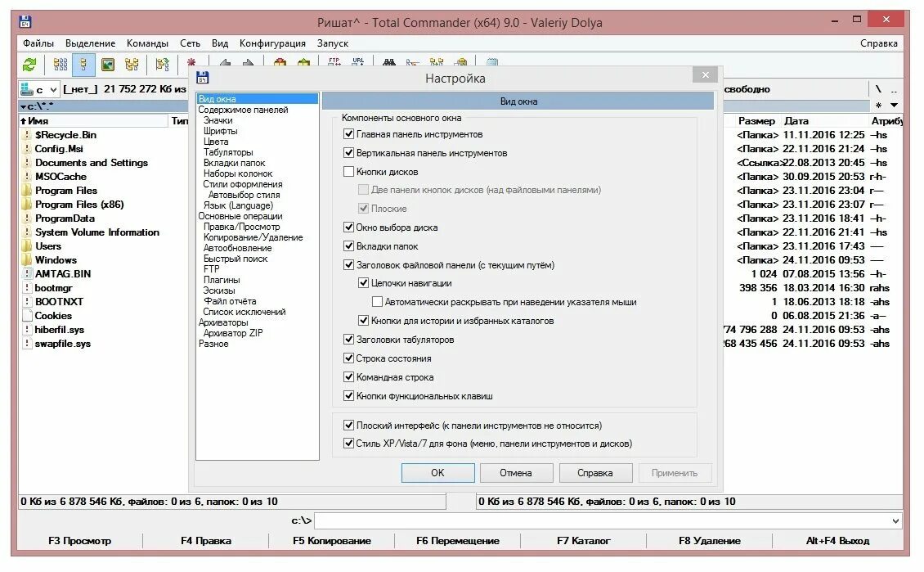The image size is (924, 572).
Task: Open the Конфигурация menu
Action: coord(272,43)
